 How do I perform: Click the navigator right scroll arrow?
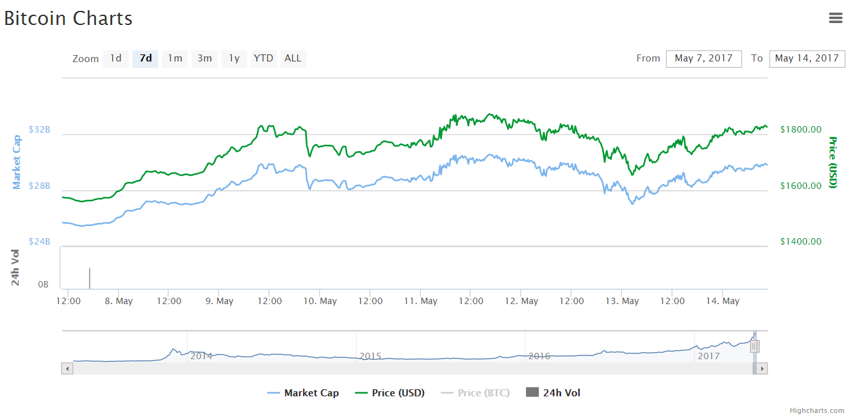(762, 368)
